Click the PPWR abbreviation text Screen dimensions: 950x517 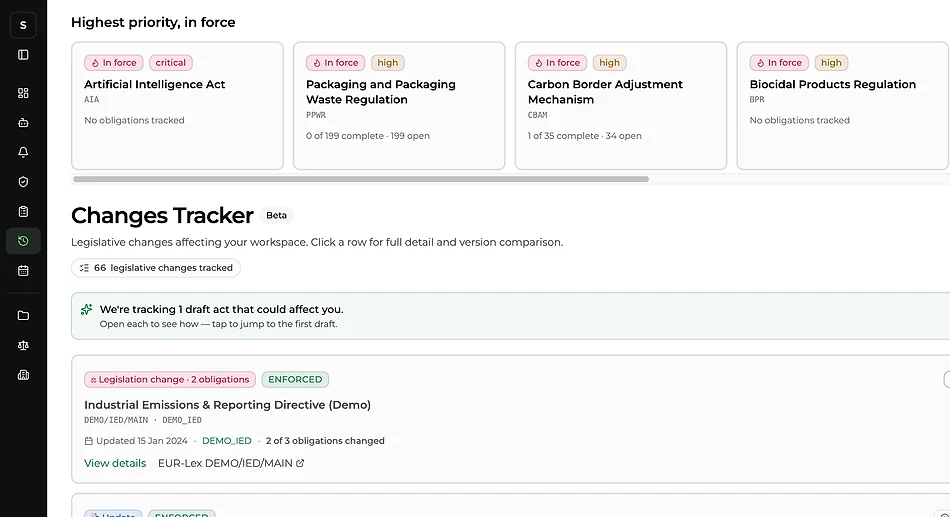[x=316, y=115]
